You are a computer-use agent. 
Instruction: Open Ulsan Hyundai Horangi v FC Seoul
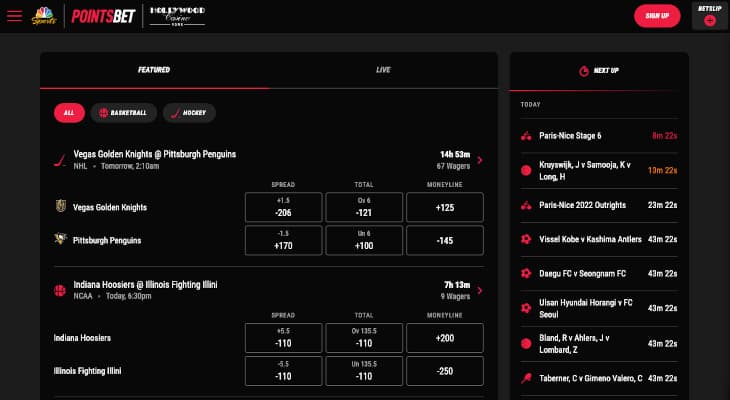[x=599, y=308]
